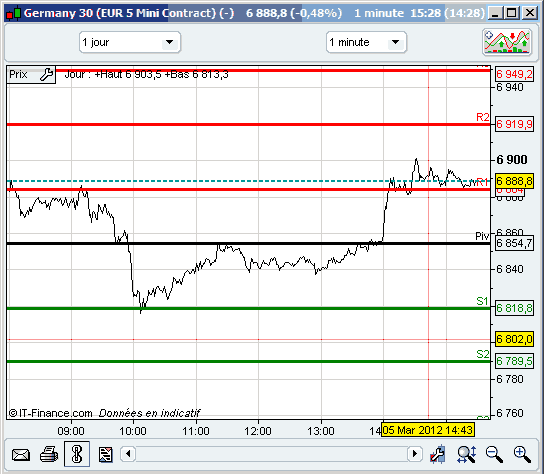Open the chart notes list icon
Screen dimensions: 544x474
(105, 454)
